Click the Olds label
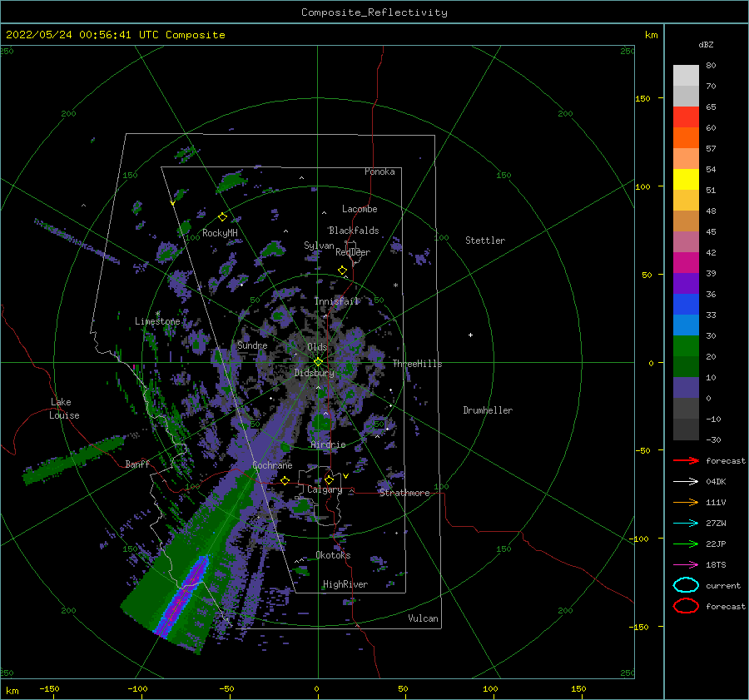This screenshot has width=749, height=700. pyautogui.click(x=317, y=347)
